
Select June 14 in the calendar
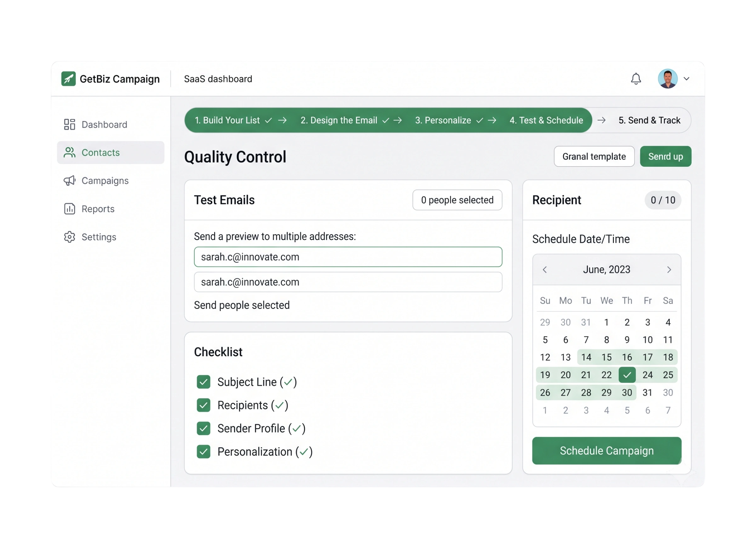pos(586,357)
